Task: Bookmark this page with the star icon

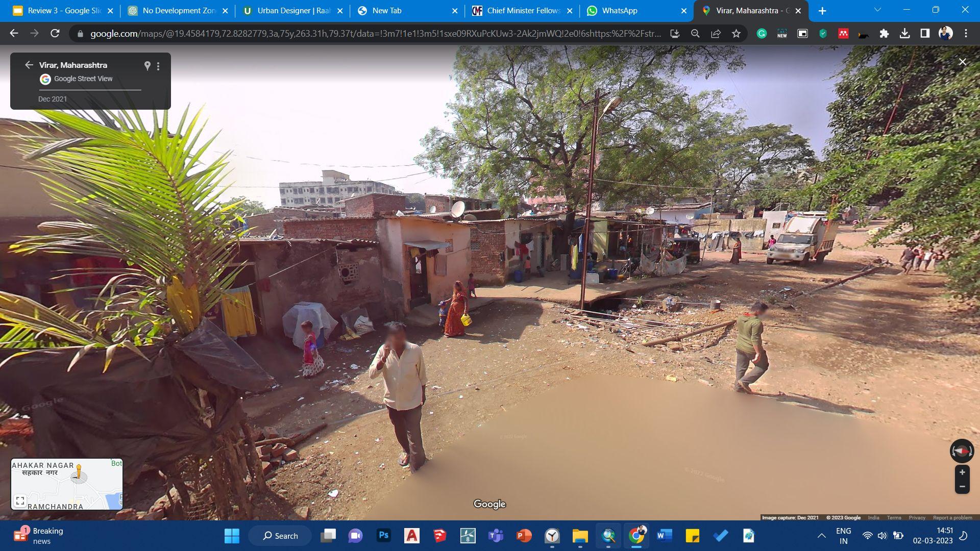Action: 736,34
